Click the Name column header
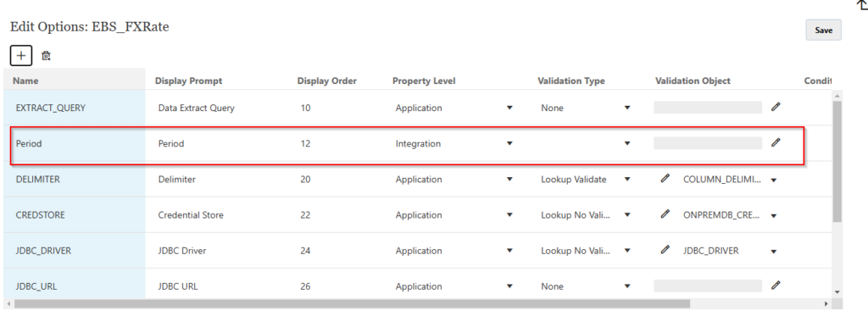 (25, 80)
